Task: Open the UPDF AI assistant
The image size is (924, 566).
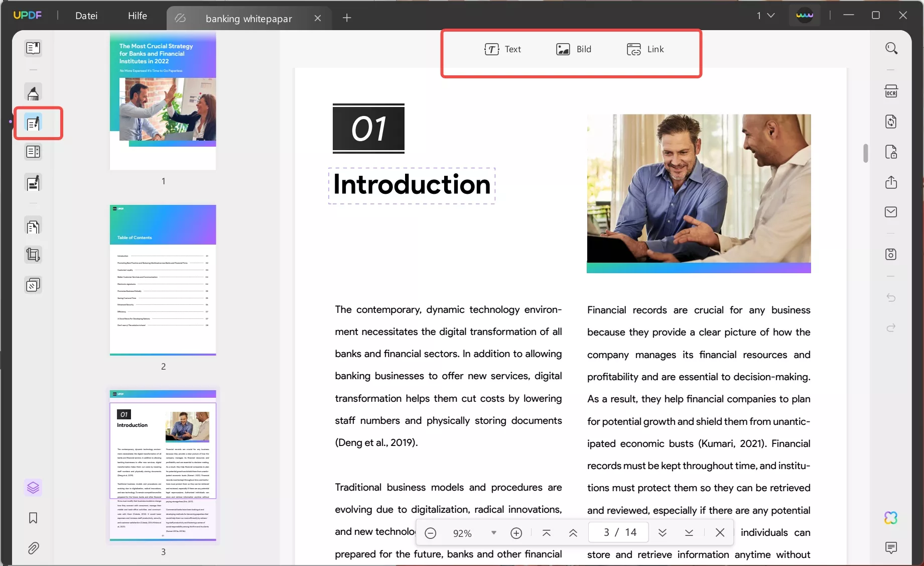Action: [x=891, y=518]
